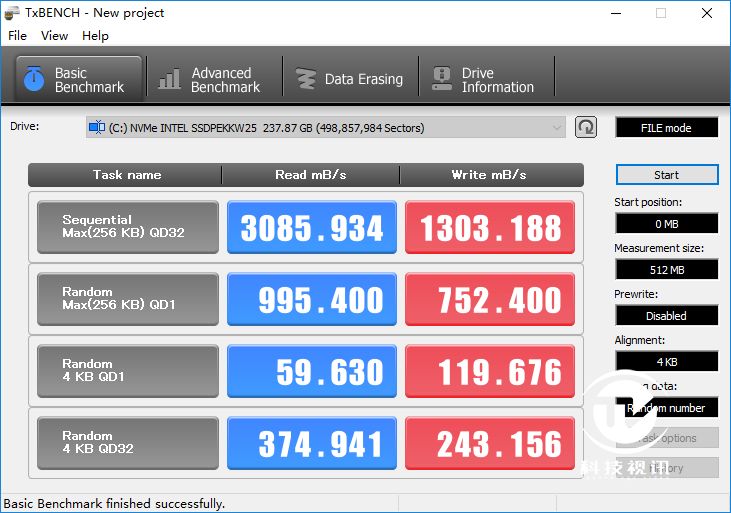
Task: Close the TxBENCH window
Action: pos(707,13)
